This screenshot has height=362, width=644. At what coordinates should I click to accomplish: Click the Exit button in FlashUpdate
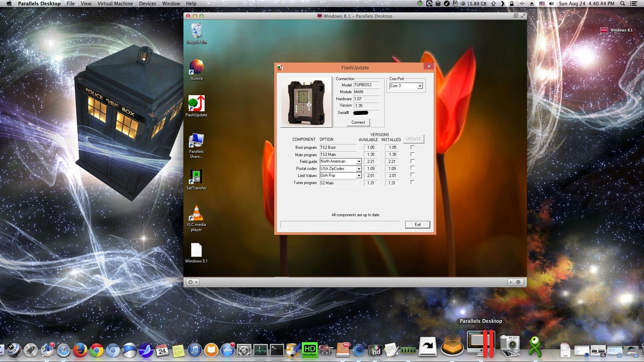click(418, 225)
